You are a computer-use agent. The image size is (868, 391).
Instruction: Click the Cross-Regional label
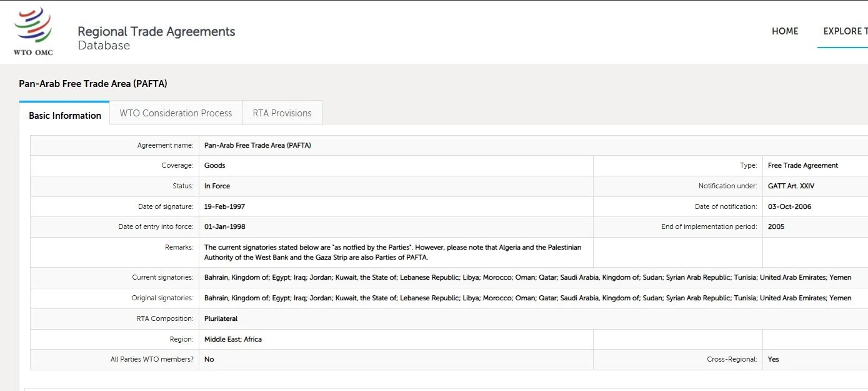pos(732,360)
